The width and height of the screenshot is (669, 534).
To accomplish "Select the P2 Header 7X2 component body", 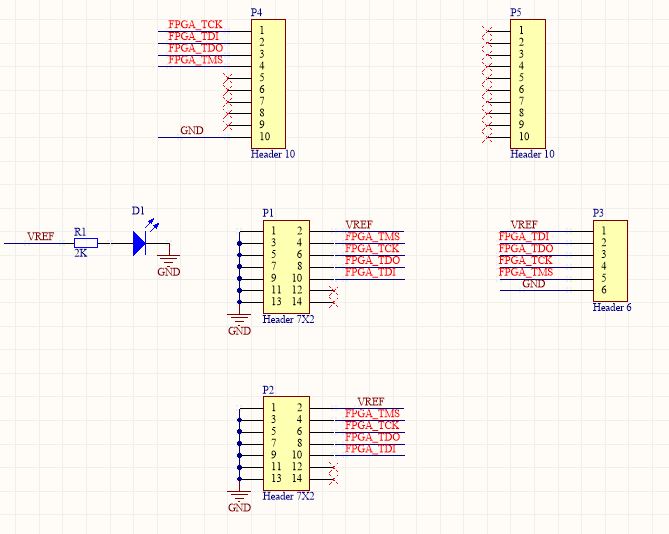I will click(x=286, y=444).
